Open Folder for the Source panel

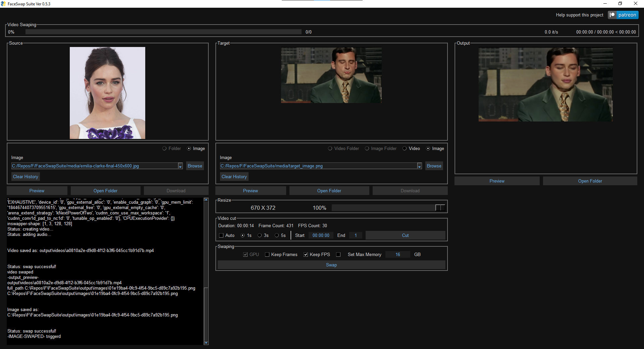105,191
